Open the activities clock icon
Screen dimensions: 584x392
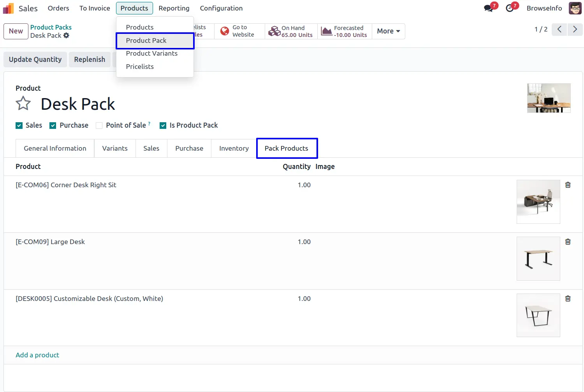pos(510,8)
